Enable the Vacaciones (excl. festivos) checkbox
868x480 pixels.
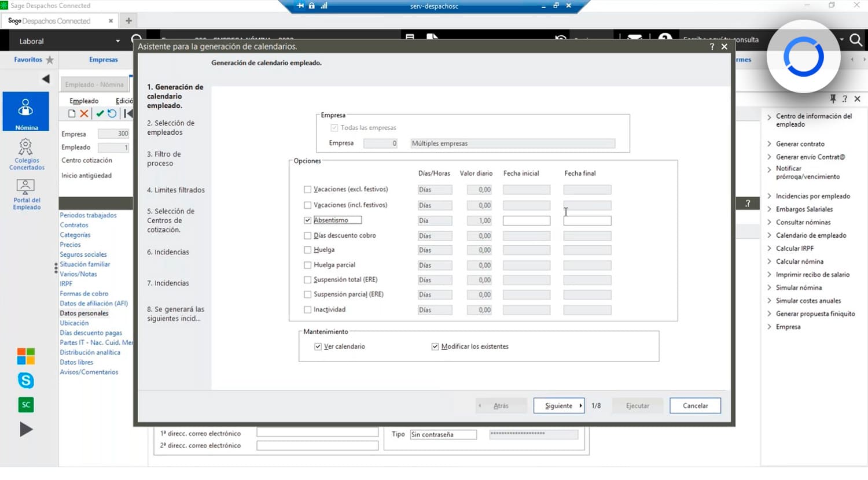point(307,189)
